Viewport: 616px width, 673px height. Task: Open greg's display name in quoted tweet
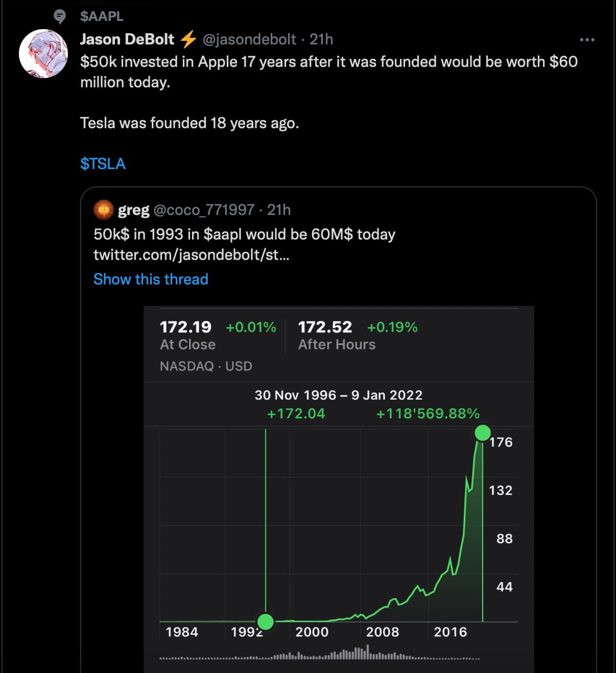point(133,210)
